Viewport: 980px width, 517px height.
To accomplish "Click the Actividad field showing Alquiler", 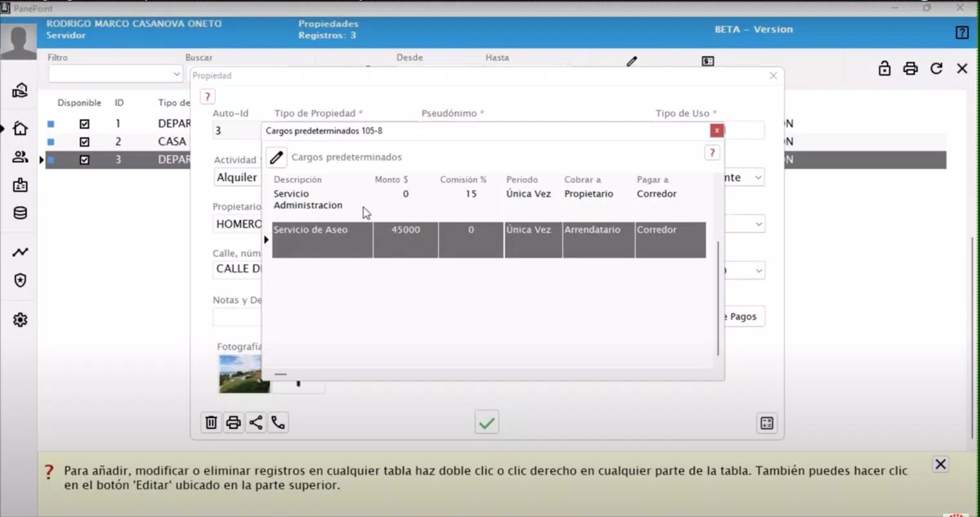I will (237, 177).
